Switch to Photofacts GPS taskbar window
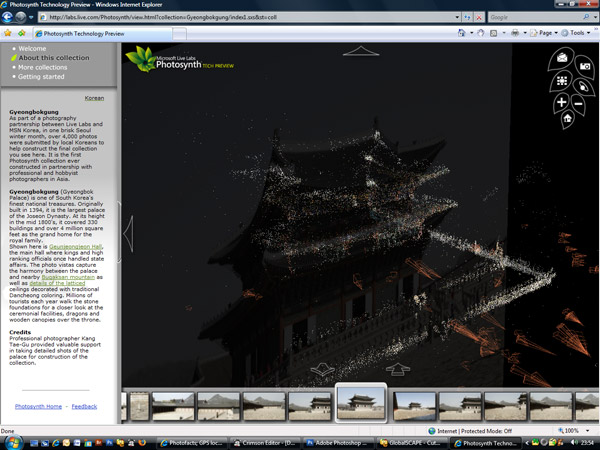Viewport: 600px width, 450px height. point(193,443)
